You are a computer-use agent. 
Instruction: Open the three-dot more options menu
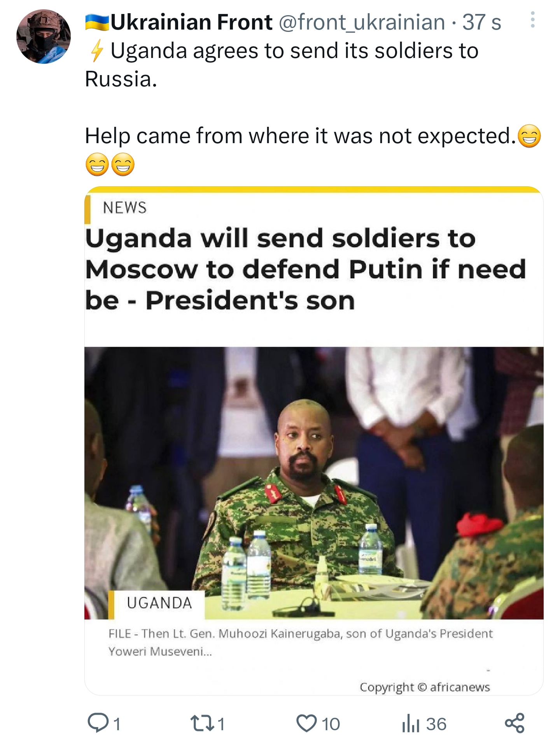tap(532, 19)
